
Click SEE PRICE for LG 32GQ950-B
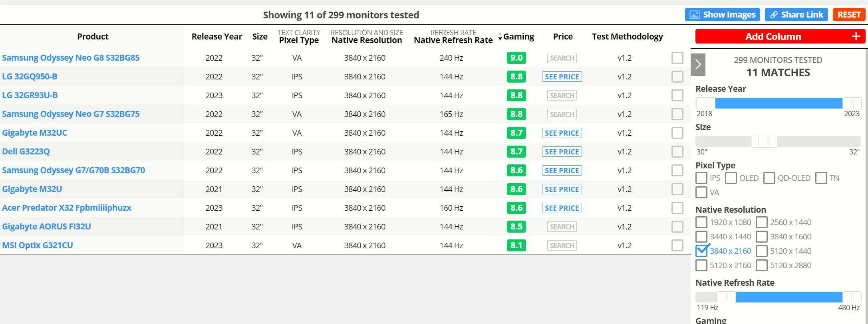(562, 77)
